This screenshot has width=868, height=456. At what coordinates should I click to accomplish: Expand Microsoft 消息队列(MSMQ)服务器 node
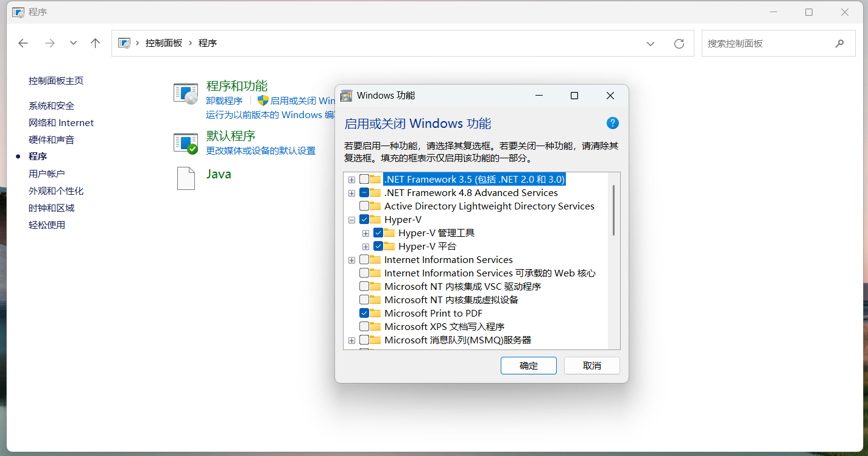351,340
